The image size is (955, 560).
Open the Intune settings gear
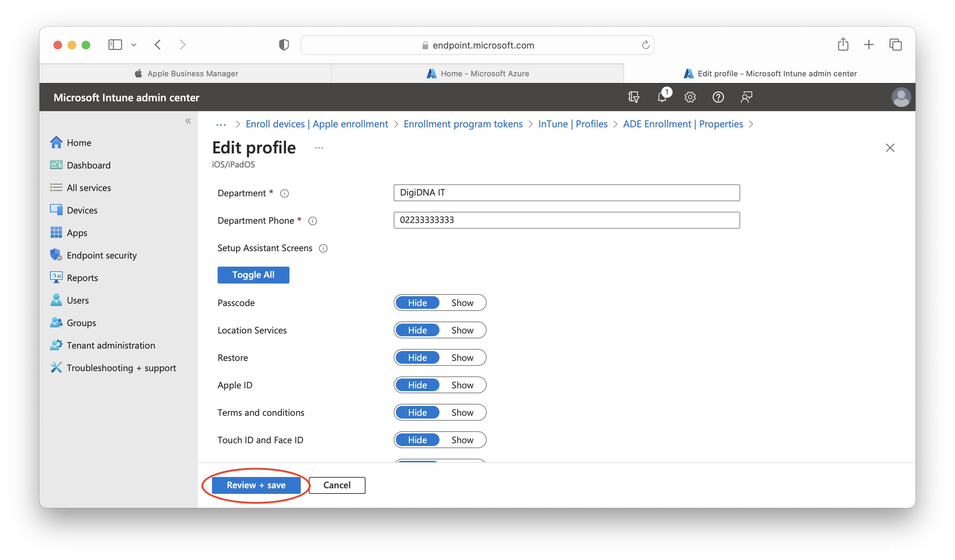(x=690, y=97)
